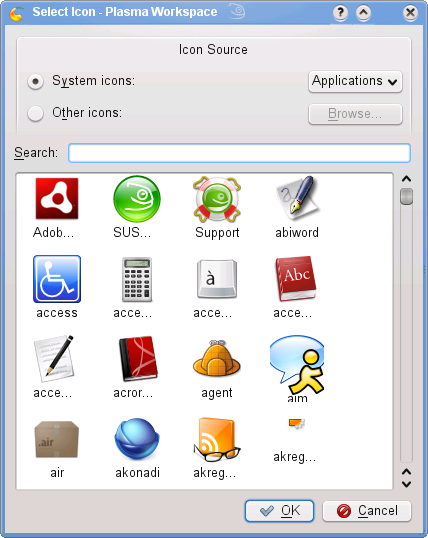Click the 'SUS...' label text
This screenshot has height=538, width=428.
pos(132,233)
